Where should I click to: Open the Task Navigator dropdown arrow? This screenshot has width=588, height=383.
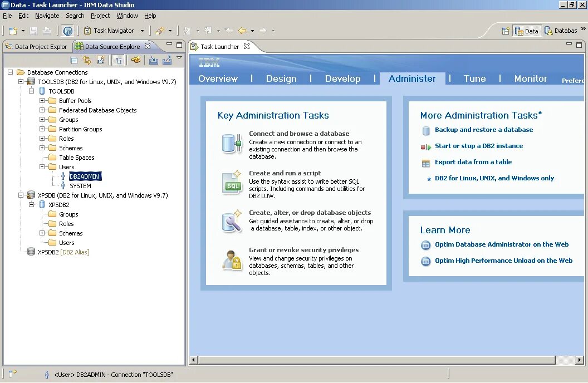click(x=142, y=31)
